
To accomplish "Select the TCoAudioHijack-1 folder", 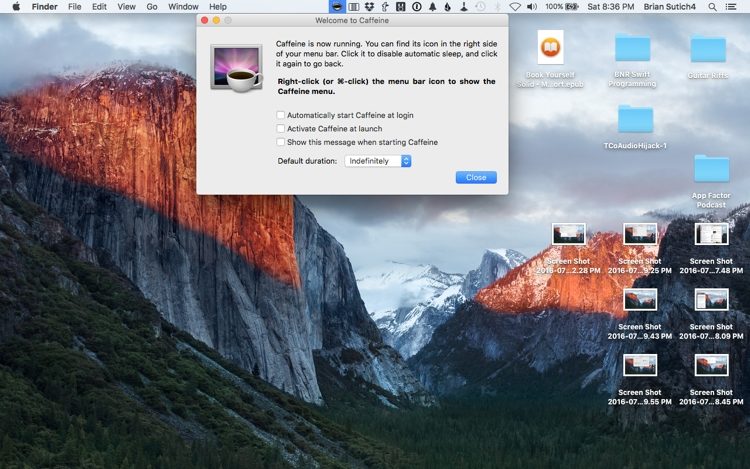I will click(x=635, y=119).
